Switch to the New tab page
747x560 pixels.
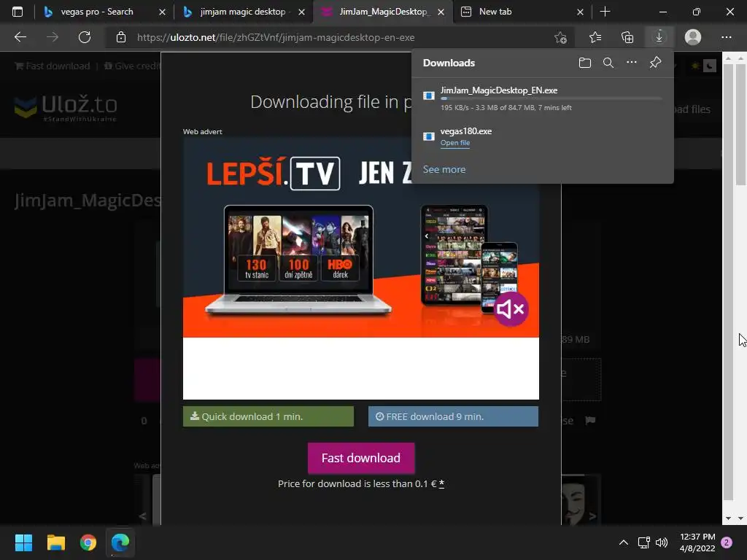495,12
